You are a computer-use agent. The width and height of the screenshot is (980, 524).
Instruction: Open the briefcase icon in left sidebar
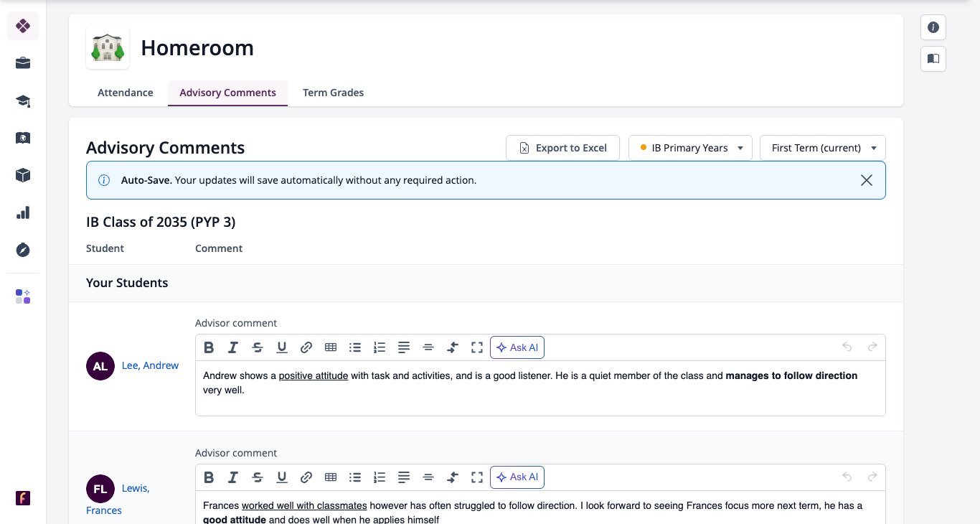coord(23,63)
